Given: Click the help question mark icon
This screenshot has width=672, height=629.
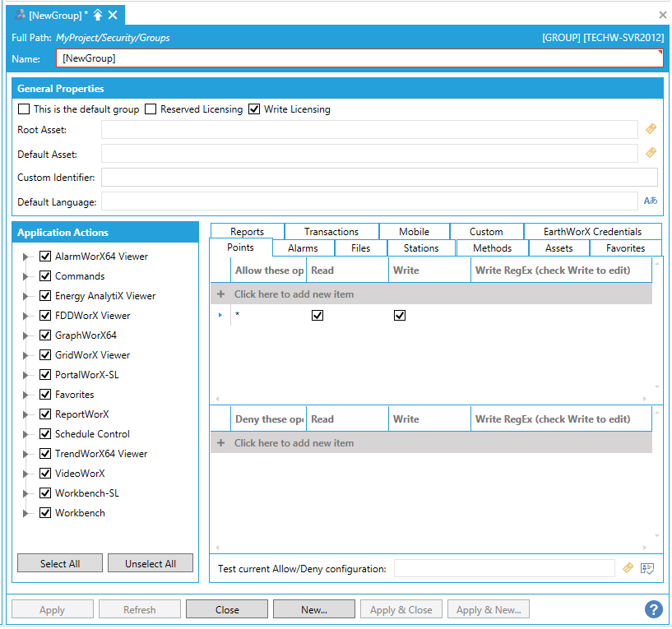Looking at the screenshot, I should pos(654,609).
